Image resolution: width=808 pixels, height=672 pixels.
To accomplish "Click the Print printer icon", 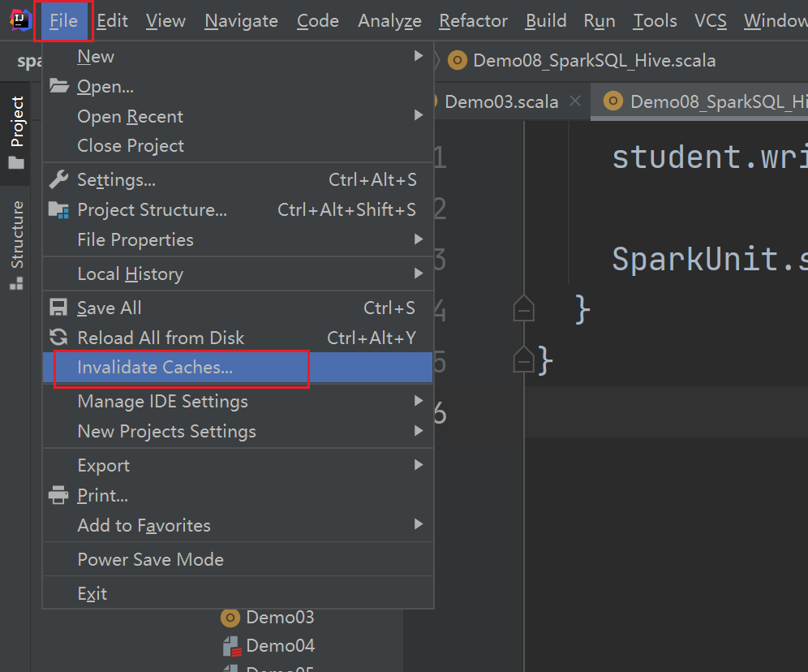I will pyautogui.click(x=58, y=495).
